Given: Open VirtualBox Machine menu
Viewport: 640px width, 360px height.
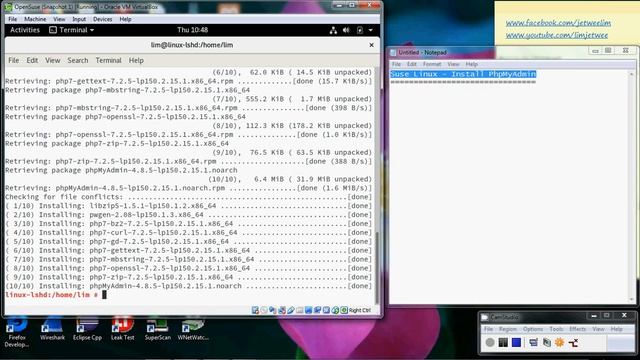Looking at the screenshot, I should (35, 19).
